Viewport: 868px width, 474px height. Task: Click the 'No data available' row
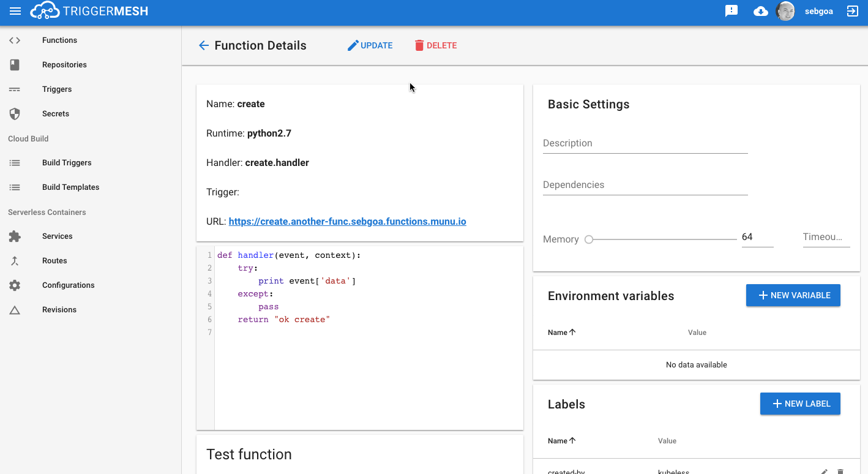click(x=697, y=365)
